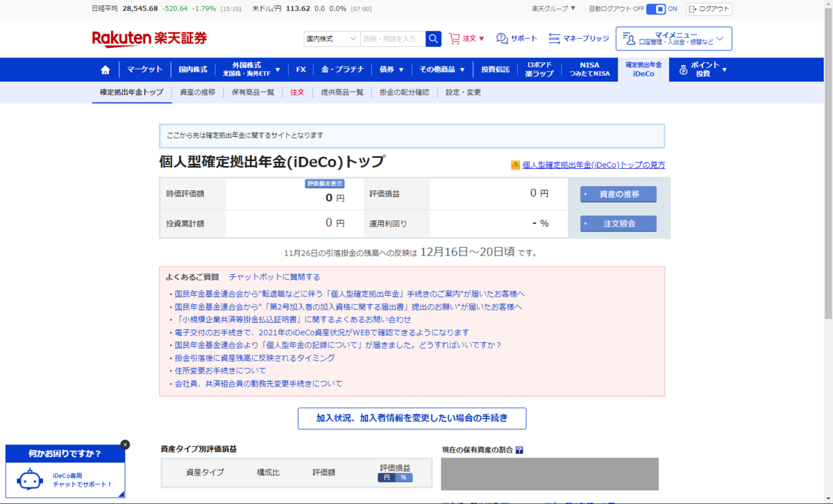Screen dimensions: 833x504
Task: Open the マーケット menu
Action: pyautogui.click(x=144, y=69)
